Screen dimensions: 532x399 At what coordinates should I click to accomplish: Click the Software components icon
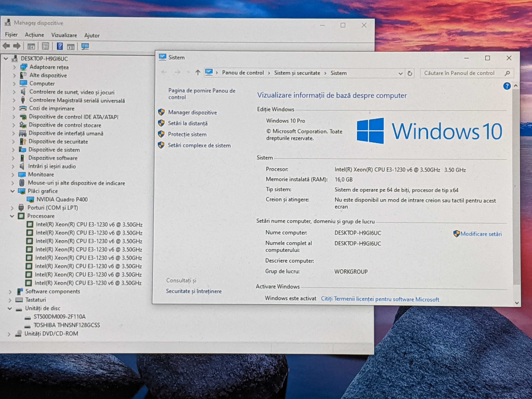tap(20, 291)
